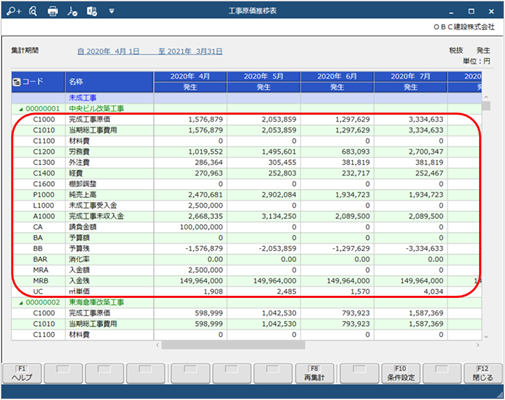
Task: Click the F8 再集計 button
Action: point(314,373)
